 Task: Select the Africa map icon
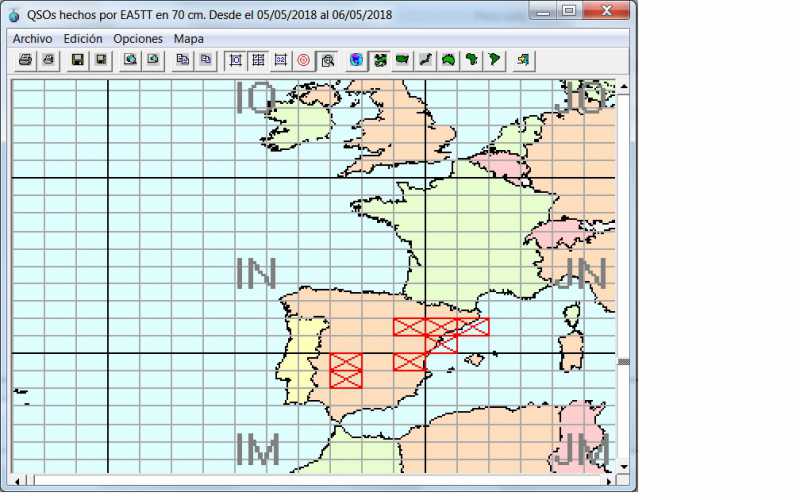click(x=471, y=60)
